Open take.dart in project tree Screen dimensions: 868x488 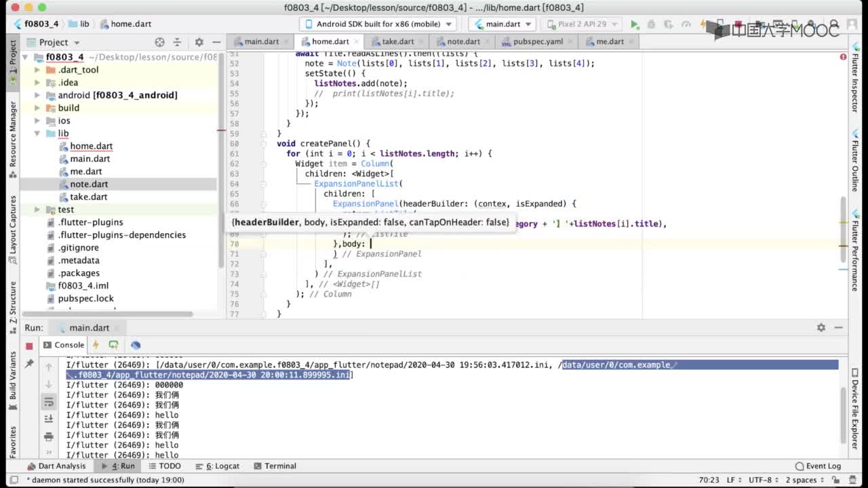89,197
